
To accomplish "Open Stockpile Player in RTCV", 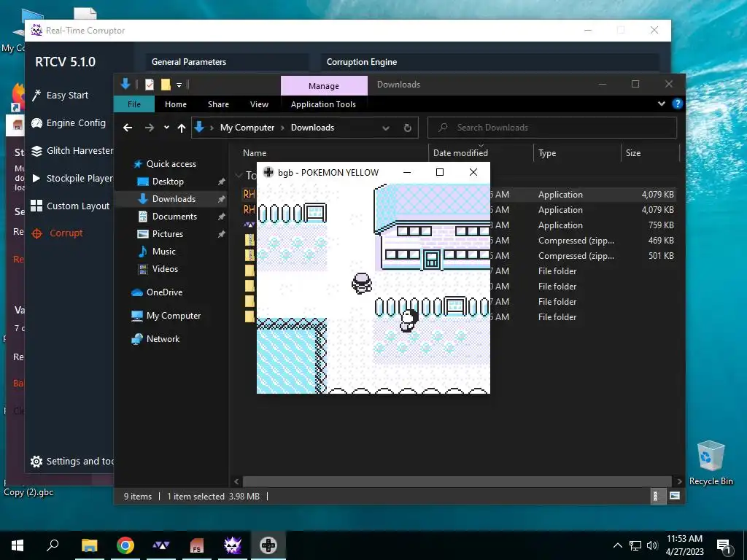I will 72,178.
